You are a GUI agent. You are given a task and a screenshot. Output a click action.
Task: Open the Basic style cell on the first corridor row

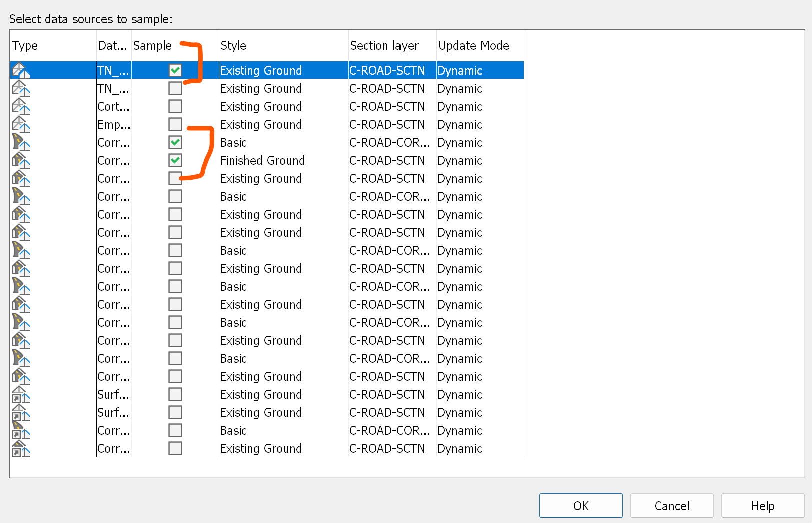tap(233, 142)
